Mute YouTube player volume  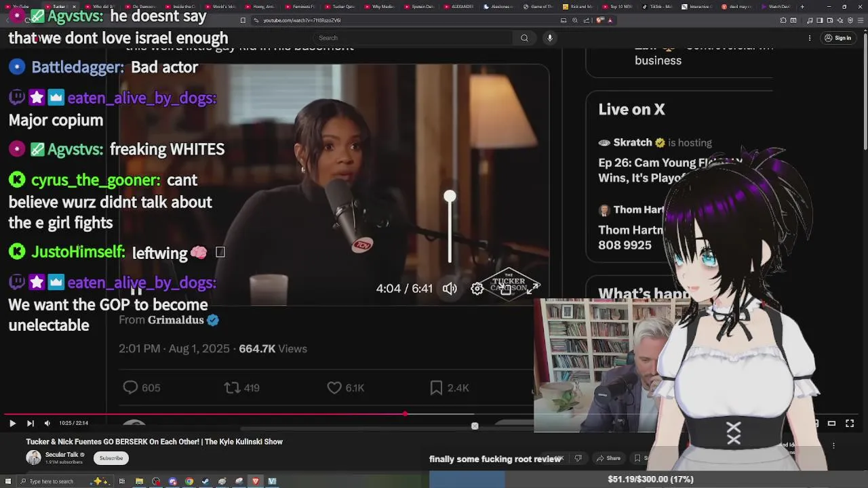coord(47,423)
